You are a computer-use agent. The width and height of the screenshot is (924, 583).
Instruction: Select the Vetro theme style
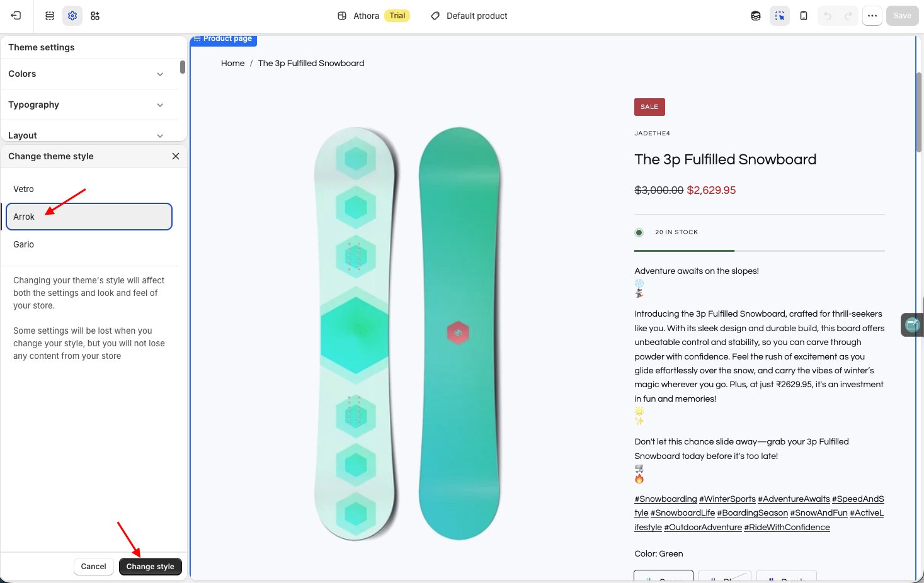click(89, 189)
